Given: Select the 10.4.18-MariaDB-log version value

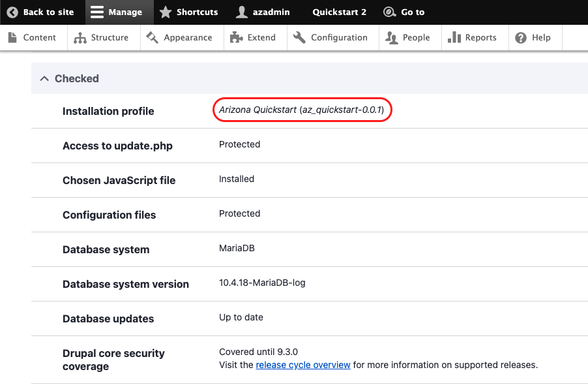Looking at the screenshot, I should tap(262, 283).
